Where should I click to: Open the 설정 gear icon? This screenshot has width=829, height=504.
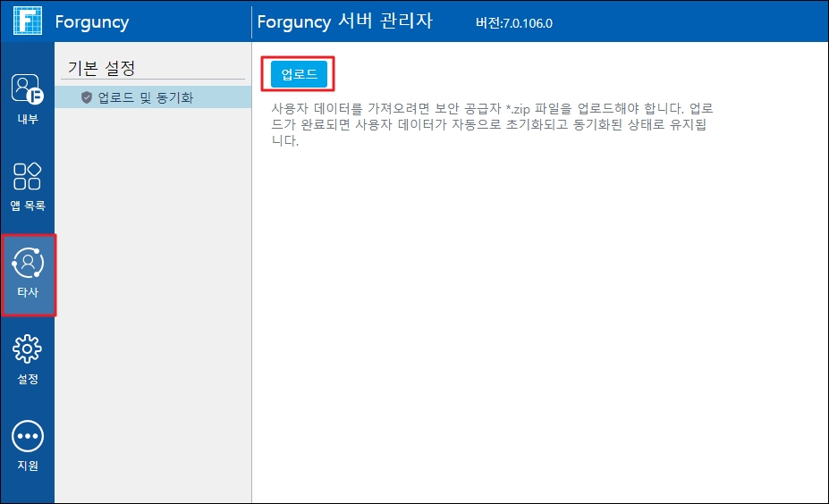27,349
